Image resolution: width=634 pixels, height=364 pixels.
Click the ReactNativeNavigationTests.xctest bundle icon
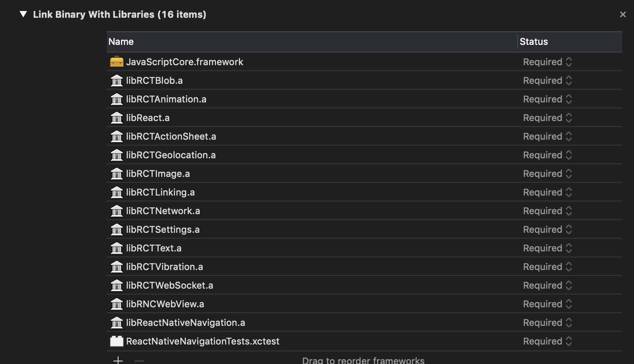116,341
